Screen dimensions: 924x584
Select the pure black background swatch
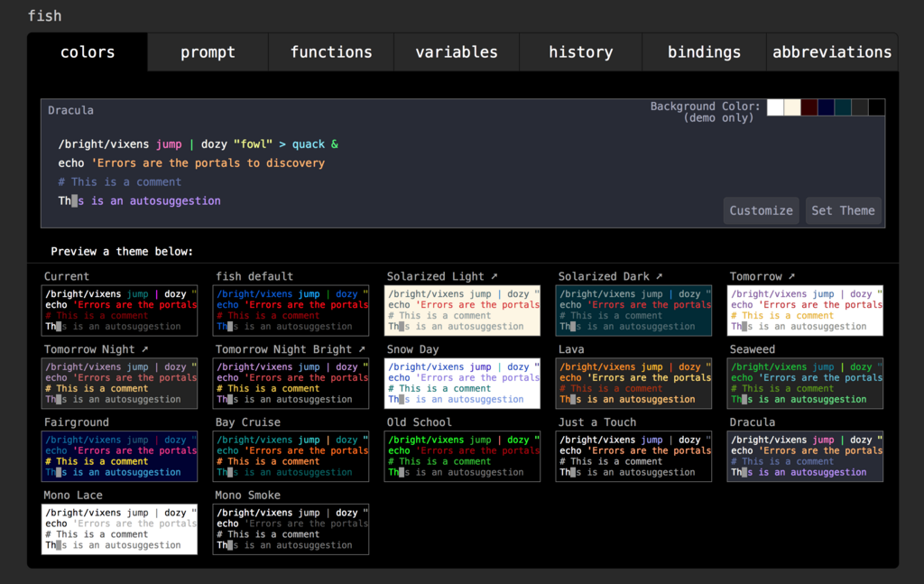pyautogui.click(x=876, y=107)
